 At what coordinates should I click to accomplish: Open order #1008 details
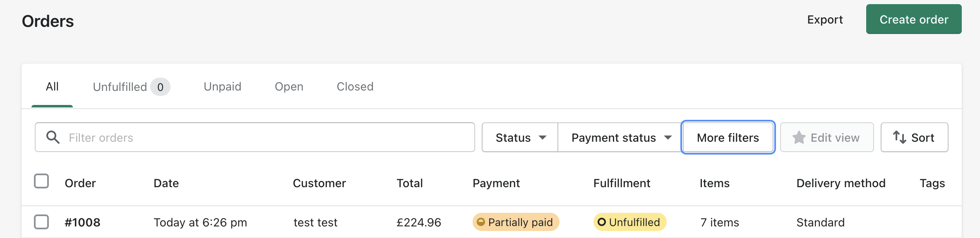(x=83, y=222)
